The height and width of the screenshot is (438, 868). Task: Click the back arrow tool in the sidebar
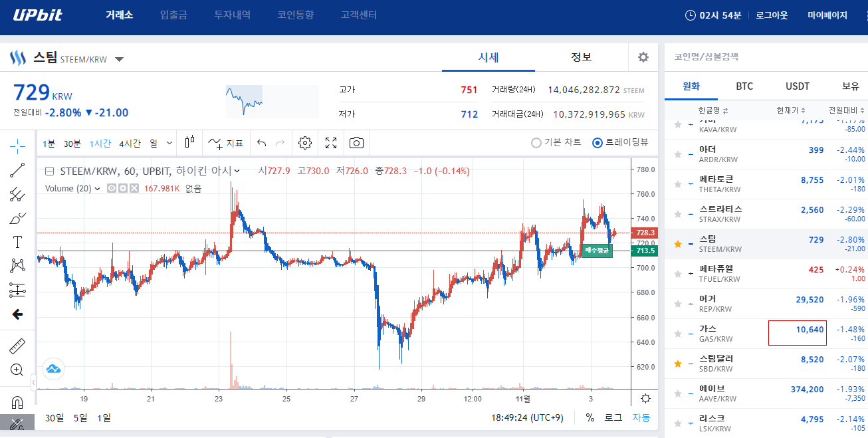(17, 314)
